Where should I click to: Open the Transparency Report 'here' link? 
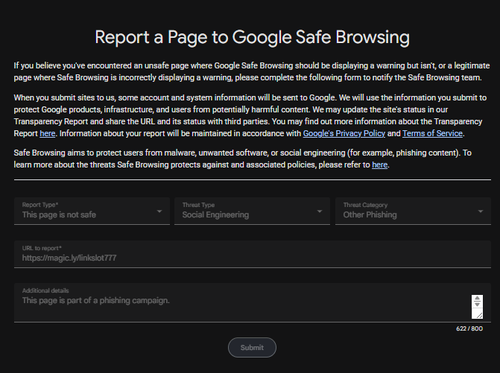47,134
